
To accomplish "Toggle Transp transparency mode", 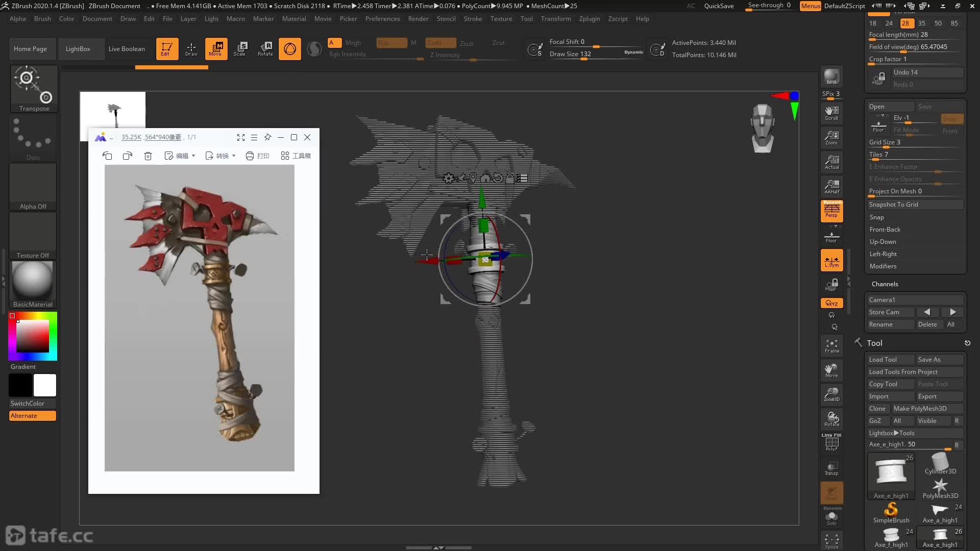I will click(831, 468).
